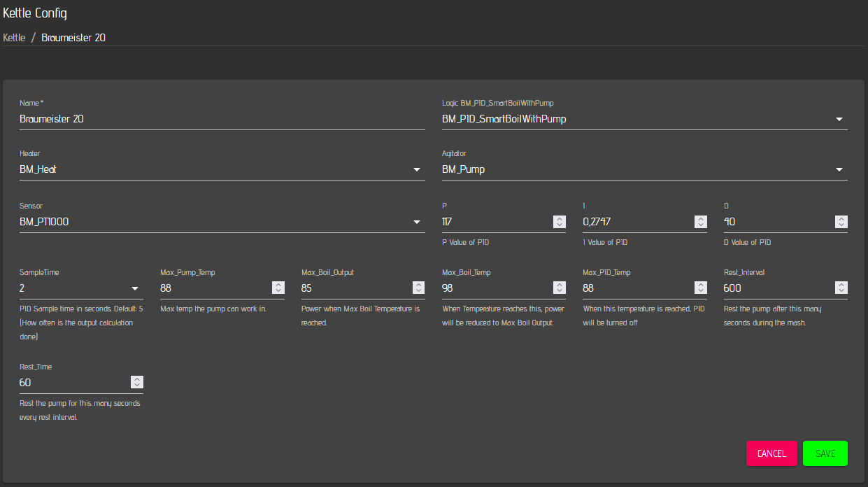This screenshot has height=487, width=868.
Task: Open the SampleTime dropdown
Action: click(x=135, y=288)
